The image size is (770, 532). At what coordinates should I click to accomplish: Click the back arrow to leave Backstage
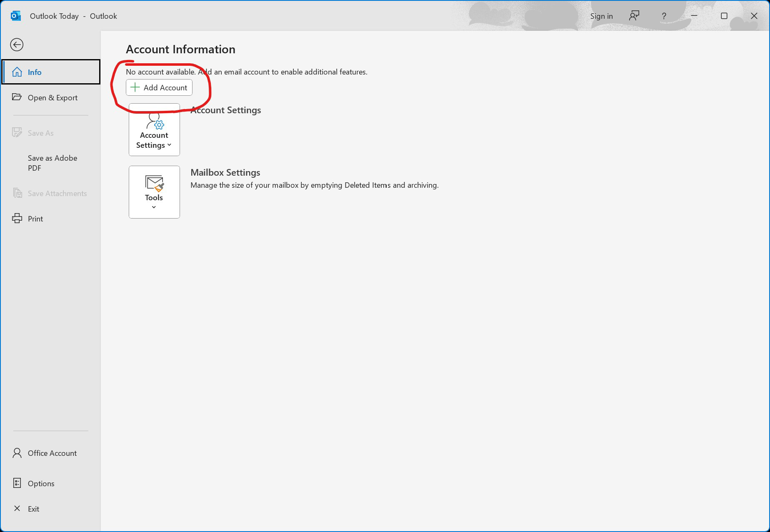(x=17, y=45)
